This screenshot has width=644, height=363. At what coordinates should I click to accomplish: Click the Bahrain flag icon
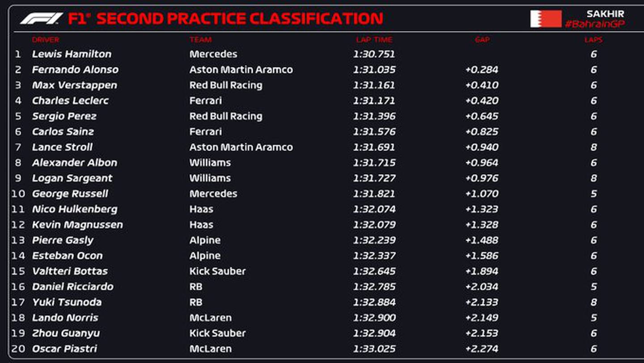[x=546, y=19]
